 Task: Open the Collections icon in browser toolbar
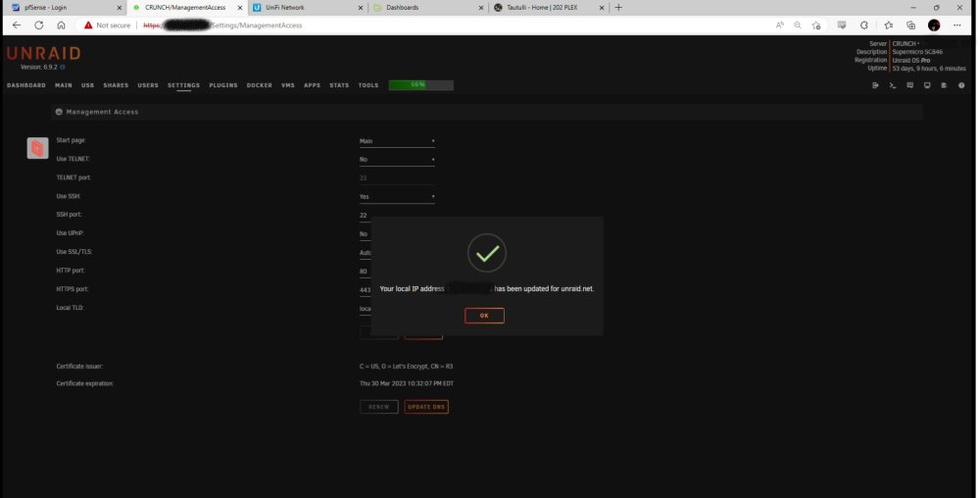coord(910,25)
